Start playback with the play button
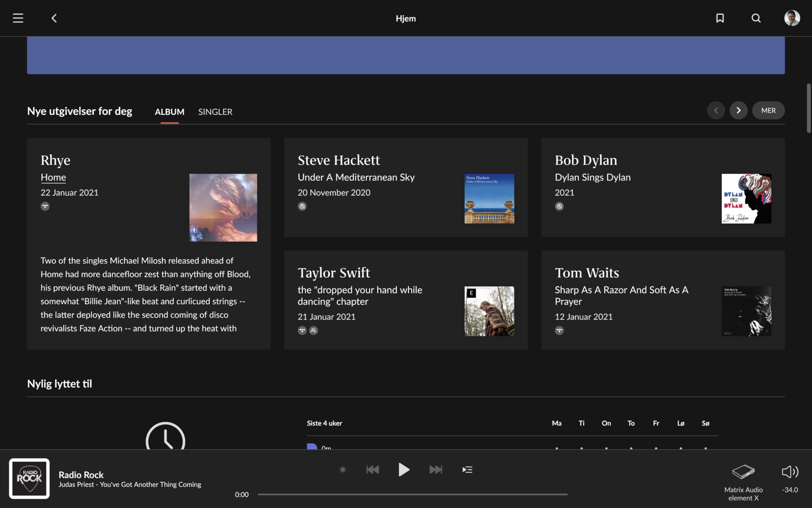Screen dimensions: 812x508 click(x=404, y=469)
